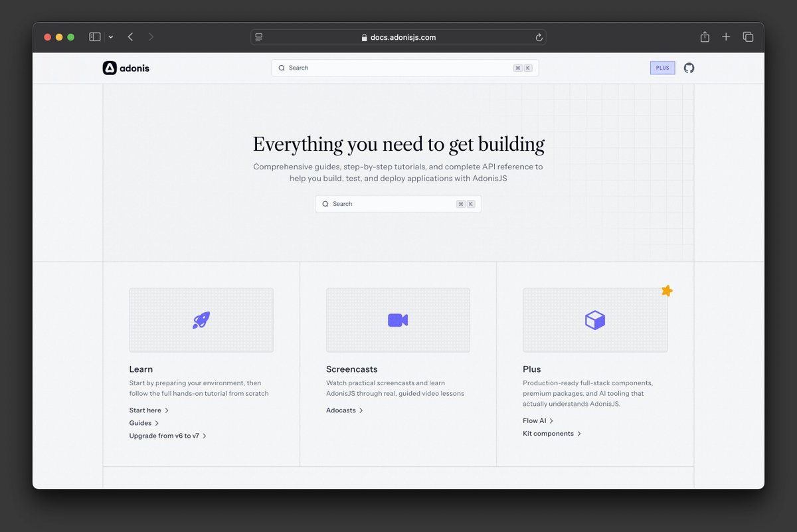This screenshot has width=797, height=532.
Task: Click the ⌘K shortcut hint in the hero search
Action: (x=466, y=204)
